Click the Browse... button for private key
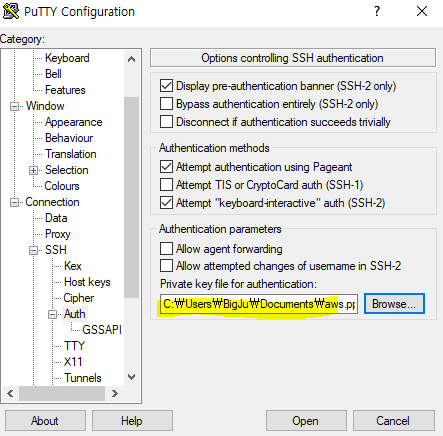The width and height of the screenshot is (443, 436). click(394, 304)
